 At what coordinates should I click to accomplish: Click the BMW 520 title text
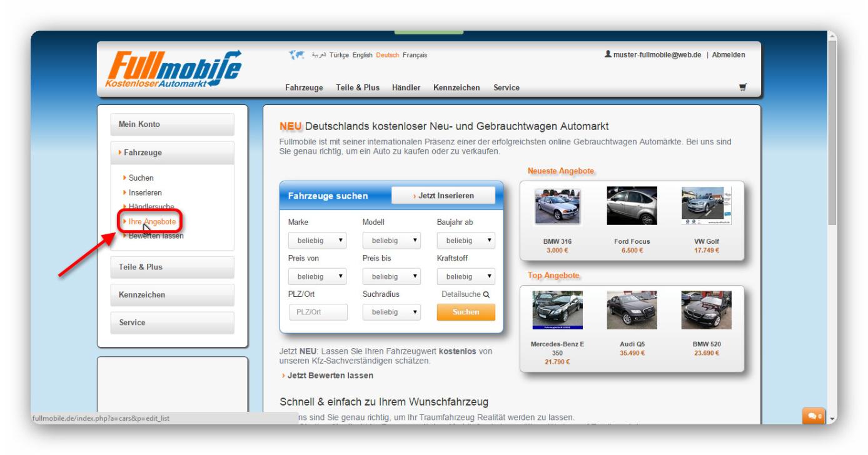click(x=707, y=344)
